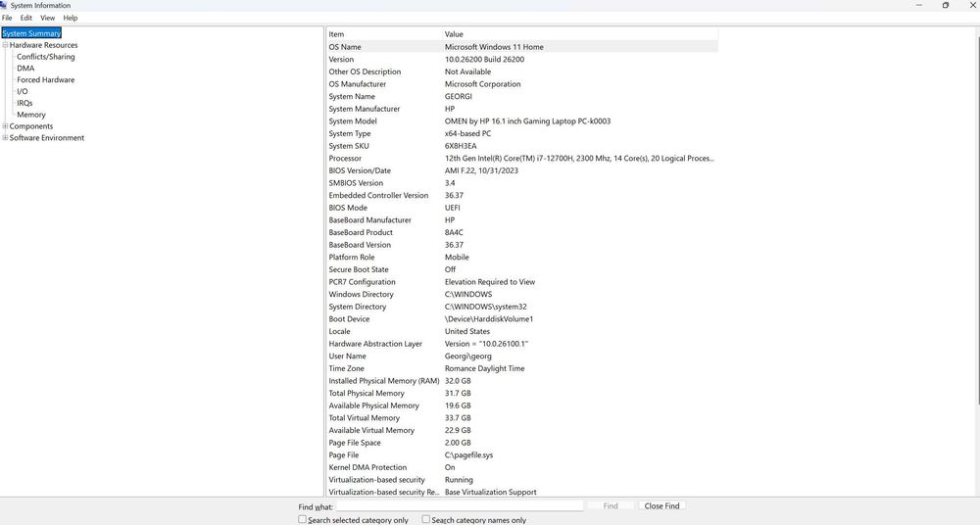Open the View menu
The height and width of the screenshot is (525, 980).
pyautogui.click(x=47, y=19)
